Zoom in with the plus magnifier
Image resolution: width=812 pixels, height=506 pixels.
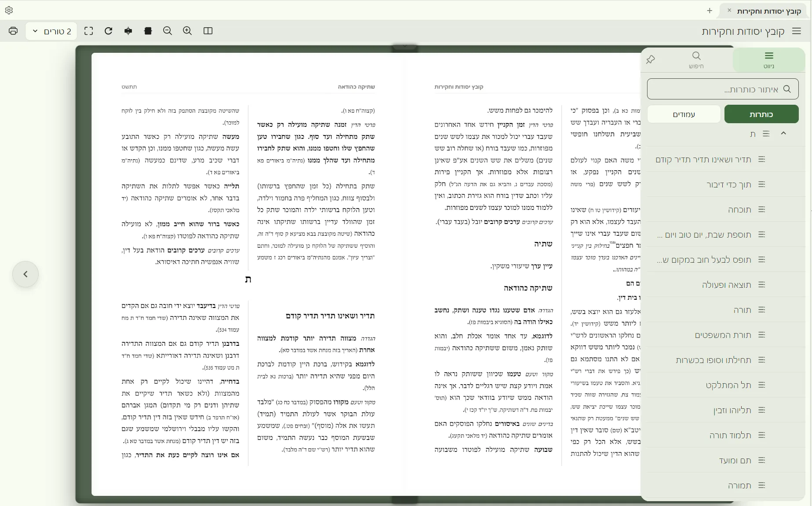(187, 31)
